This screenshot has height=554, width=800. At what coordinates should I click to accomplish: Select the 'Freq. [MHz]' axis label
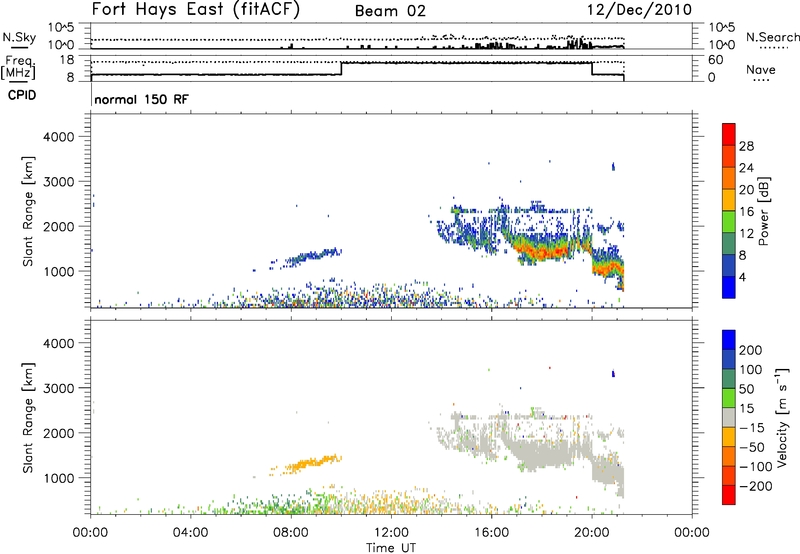(18, 68)
